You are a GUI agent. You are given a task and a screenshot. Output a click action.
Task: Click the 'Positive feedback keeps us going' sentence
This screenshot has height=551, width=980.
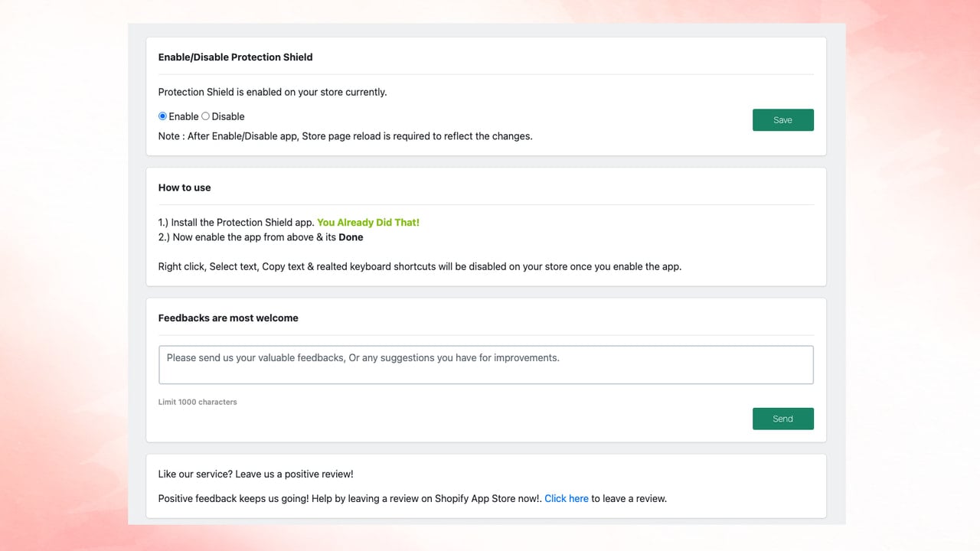point(350,498)
